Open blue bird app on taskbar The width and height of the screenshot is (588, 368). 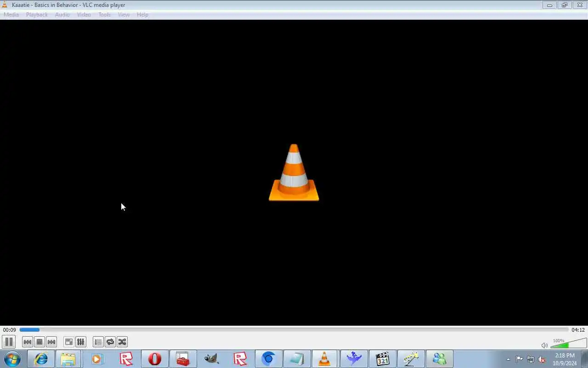(354, 359)
